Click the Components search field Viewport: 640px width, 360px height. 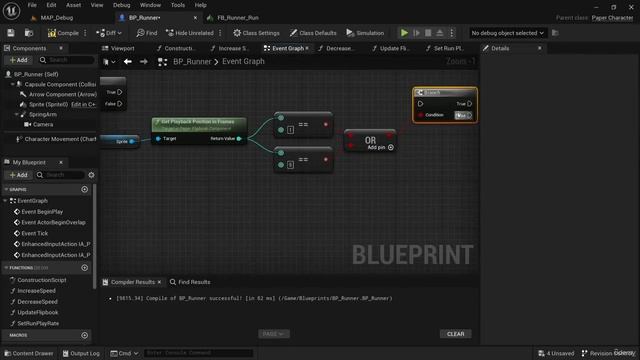(x=68, y=60)
